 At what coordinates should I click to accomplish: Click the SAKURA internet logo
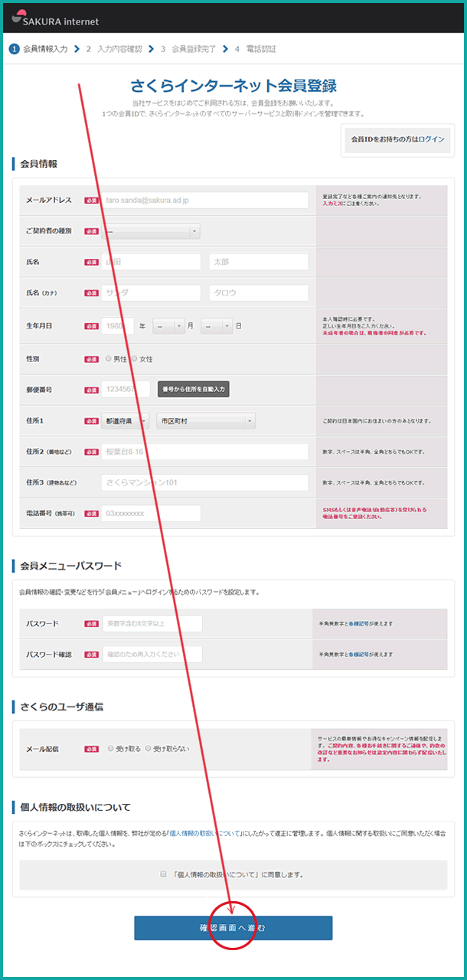(x=55, y=19)
